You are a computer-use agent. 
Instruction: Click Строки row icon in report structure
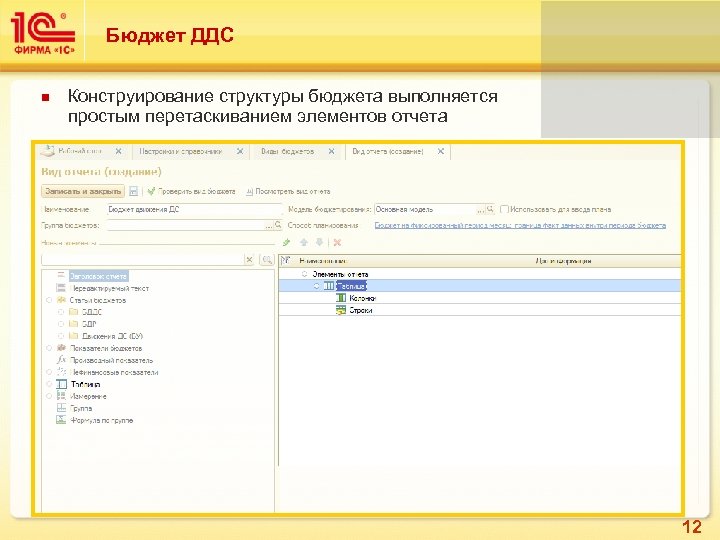341,310
